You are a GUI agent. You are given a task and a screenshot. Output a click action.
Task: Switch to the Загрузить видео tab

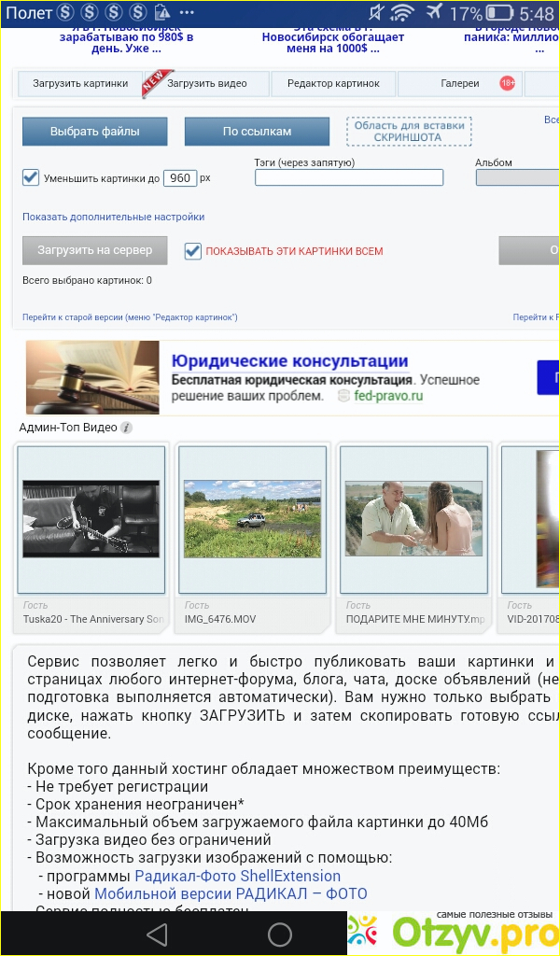tap(207, 84)
